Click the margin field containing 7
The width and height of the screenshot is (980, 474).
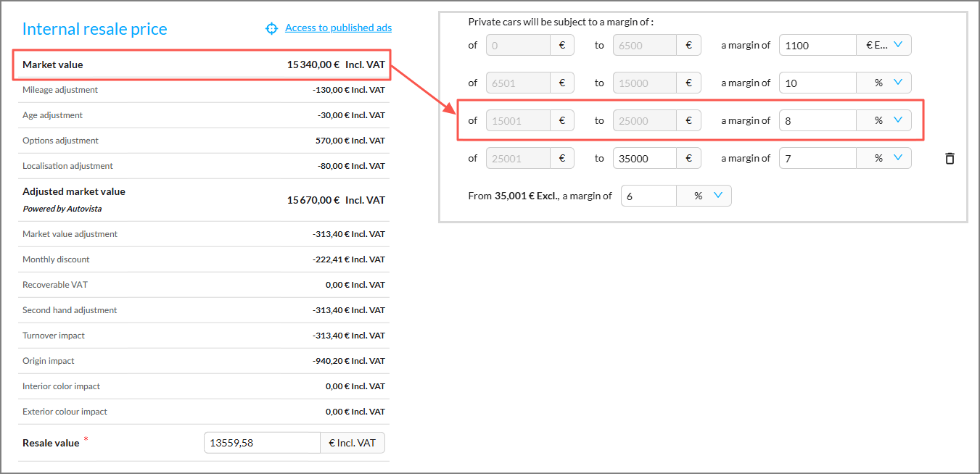818,158
